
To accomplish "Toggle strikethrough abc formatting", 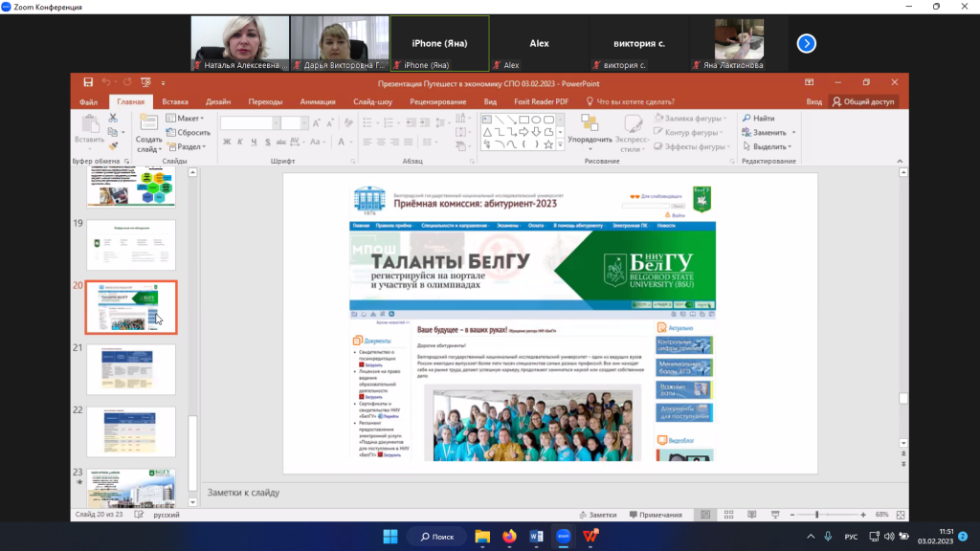I will click(281, 143).
